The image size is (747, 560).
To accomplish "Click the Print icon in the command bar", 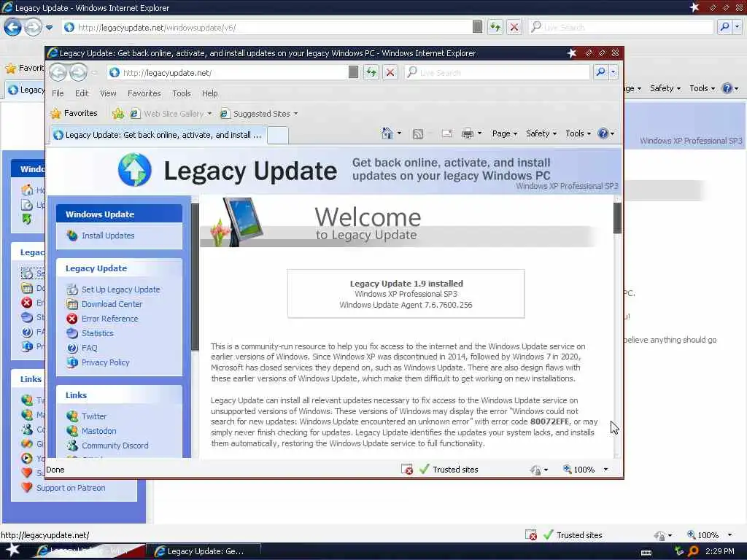I will (x=468, y=134).
